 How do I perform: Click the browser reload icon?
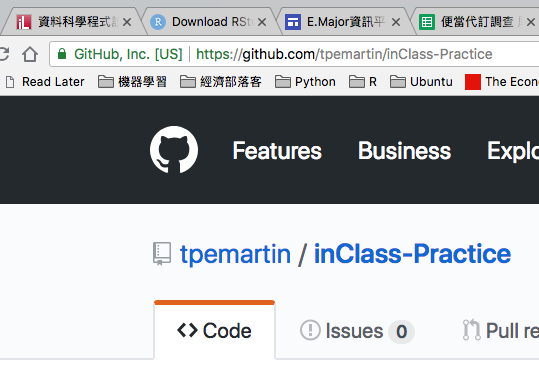(4, 54)
